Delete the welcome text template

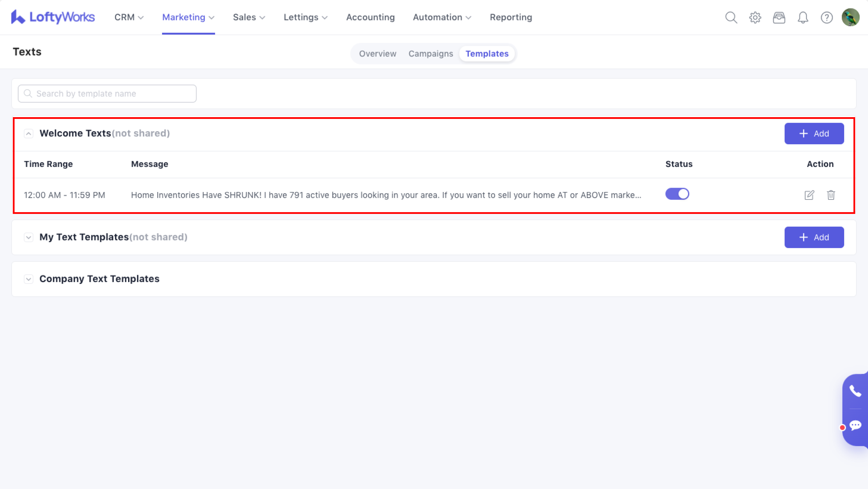[831, 195]
